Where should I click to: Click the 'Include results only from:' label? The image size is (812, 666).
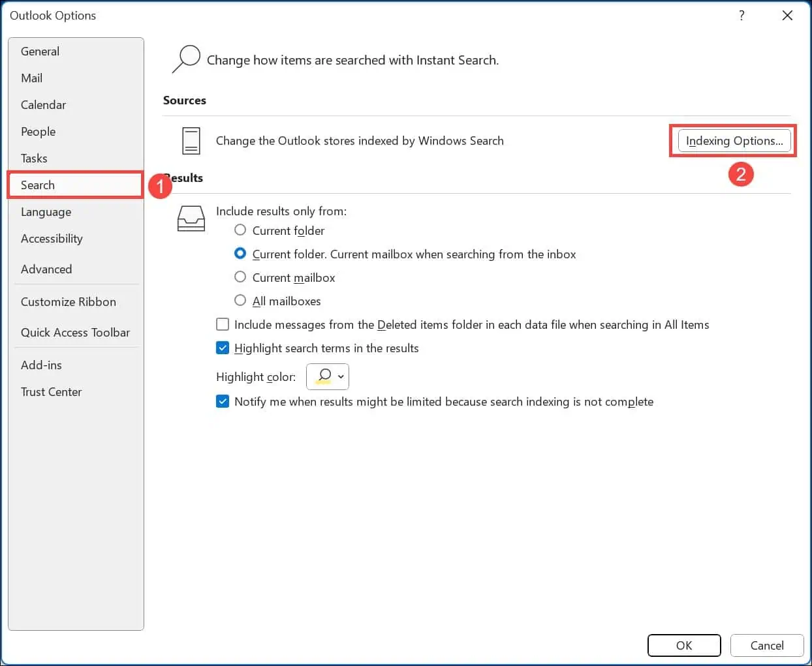[281, 211]
